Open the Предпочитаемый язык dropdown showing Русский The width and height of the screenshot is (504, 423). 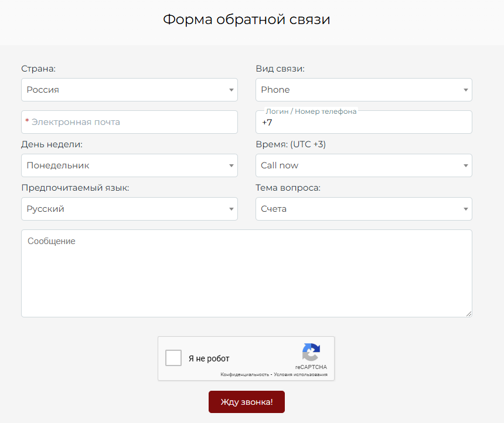click(129, 209)
